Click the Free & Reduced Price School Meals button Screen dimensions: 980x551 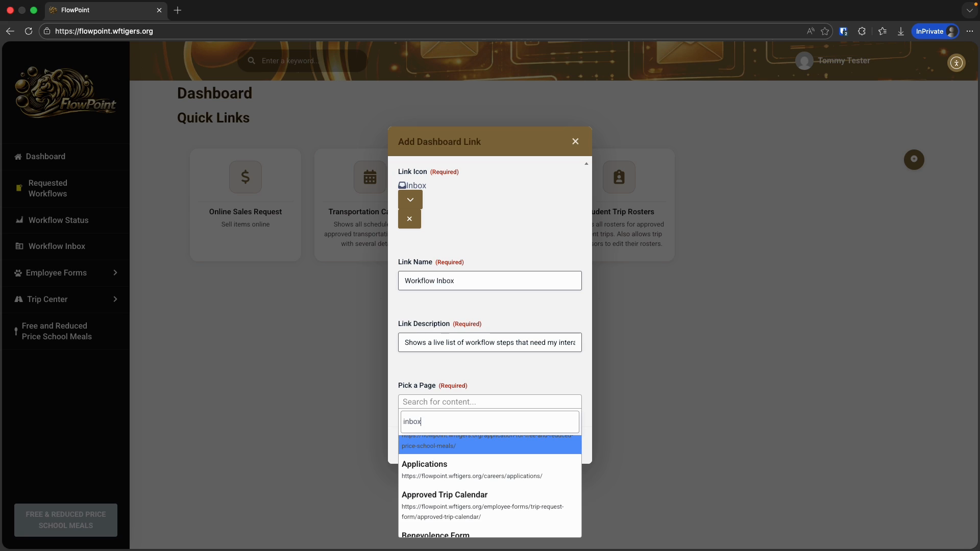point(66,520)
